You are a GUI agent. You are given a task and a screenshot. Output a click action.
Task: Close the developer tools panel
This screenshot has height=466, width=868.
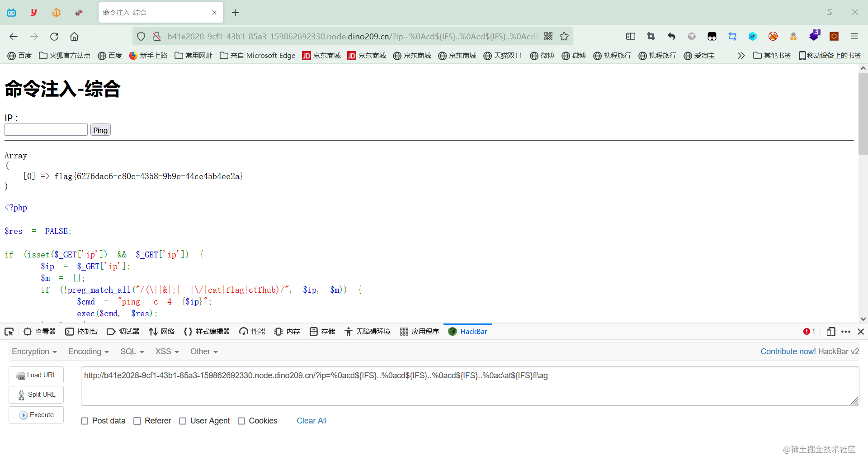[x=861, y=332]
